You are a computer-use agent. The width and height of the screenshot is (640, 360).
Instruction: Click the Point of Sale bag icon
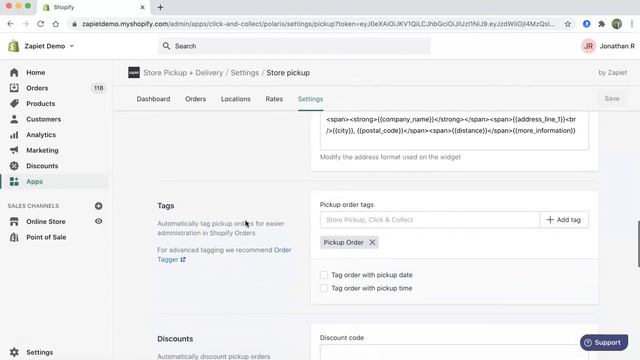point(14,237)
